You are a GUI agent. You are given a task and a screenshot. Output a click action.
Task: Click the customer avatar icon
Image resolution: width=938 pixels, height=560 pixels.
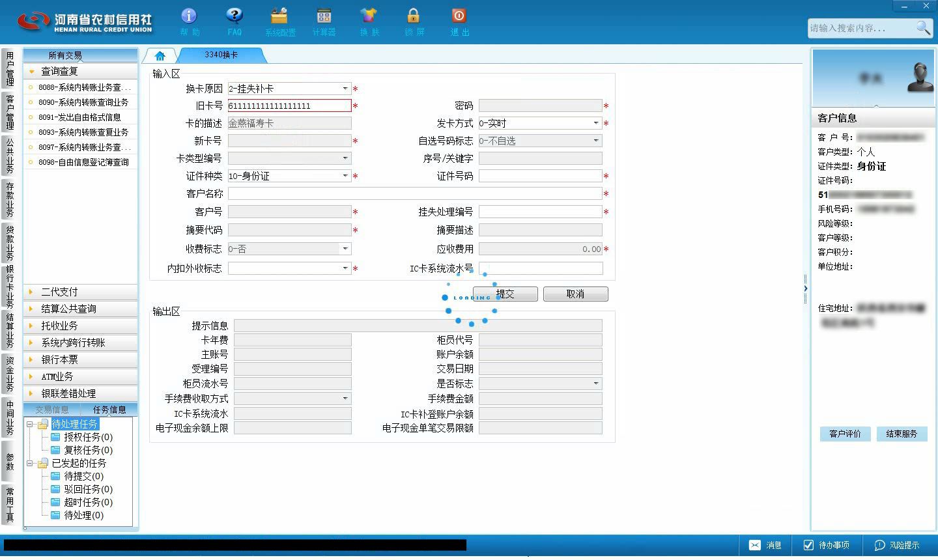coord(920,77)
